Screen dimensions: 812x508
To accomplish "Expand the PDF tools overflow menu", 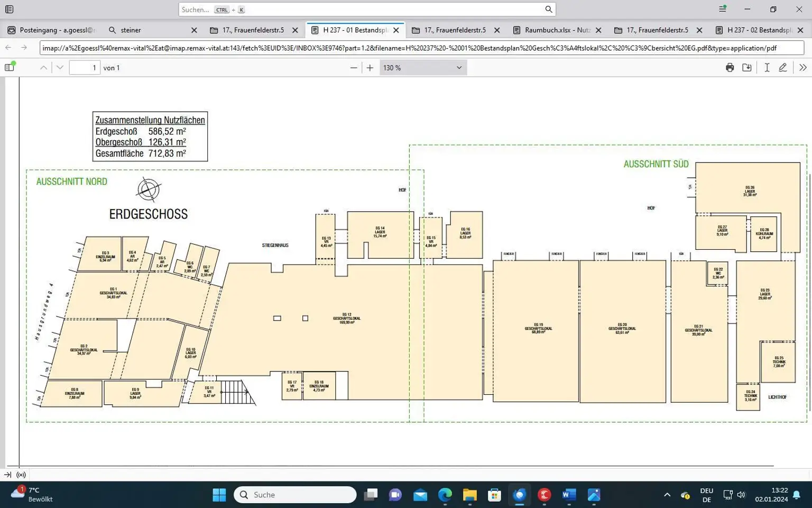I will 802,67.
